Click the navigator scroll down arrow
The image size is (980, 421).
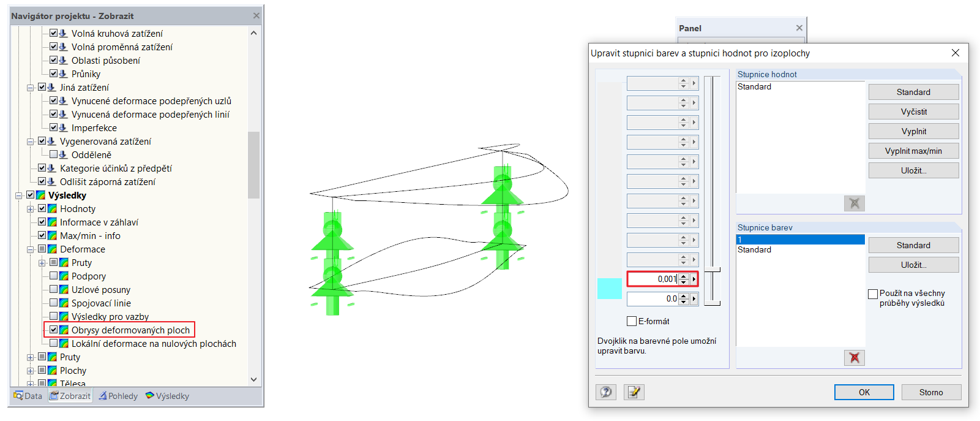pyautogui.click(x=253, y=379)
